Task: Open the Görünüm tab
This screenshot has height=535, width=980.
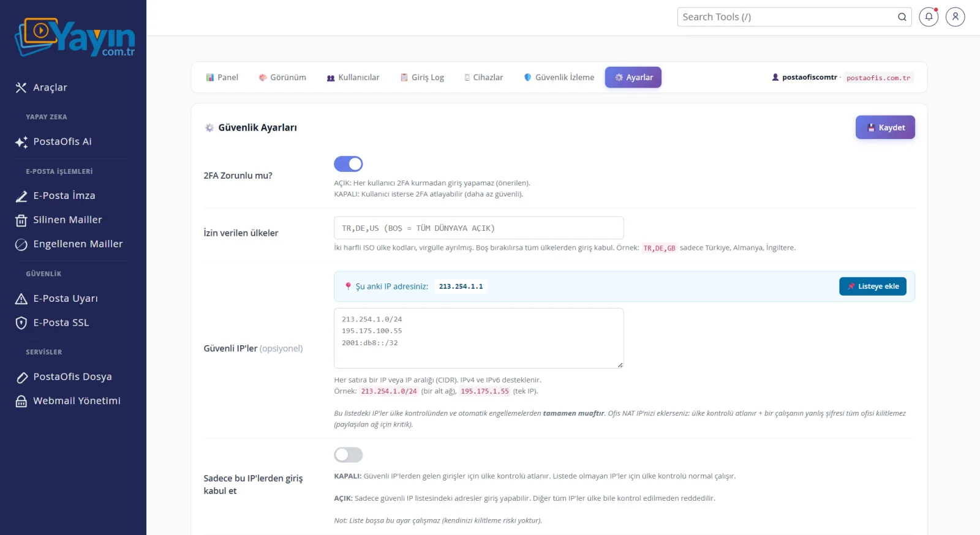Action: (x=282, y=78)
